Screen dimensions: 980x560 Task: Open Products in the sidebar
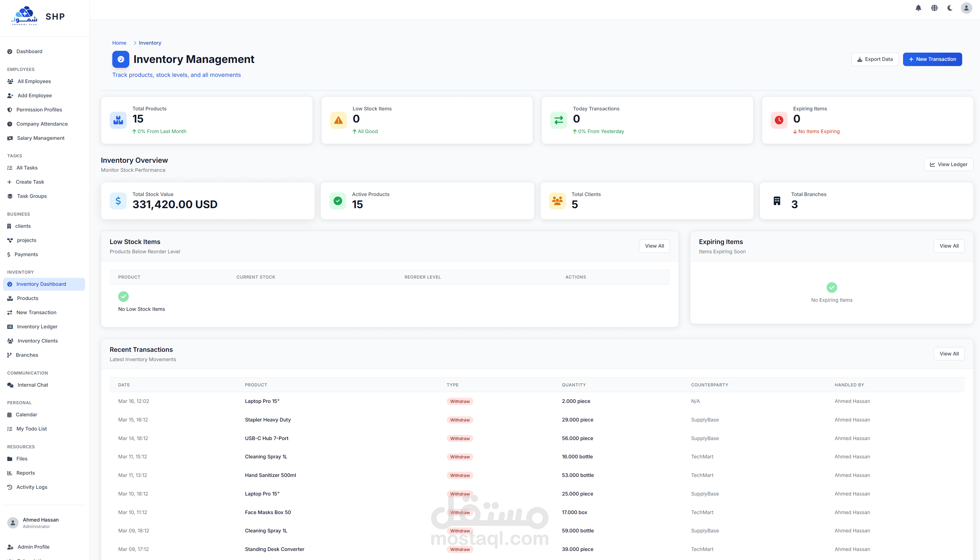[27, 298]
